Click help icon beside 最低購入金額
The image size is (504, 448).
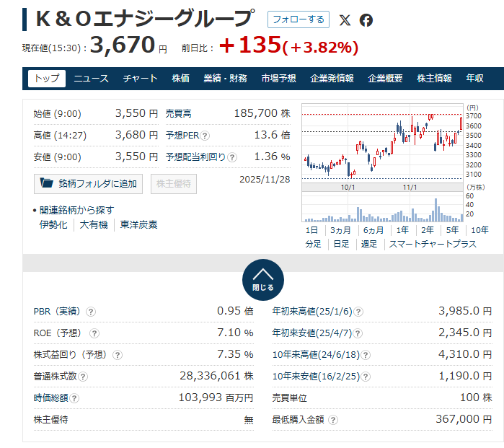tap(332, 420)
